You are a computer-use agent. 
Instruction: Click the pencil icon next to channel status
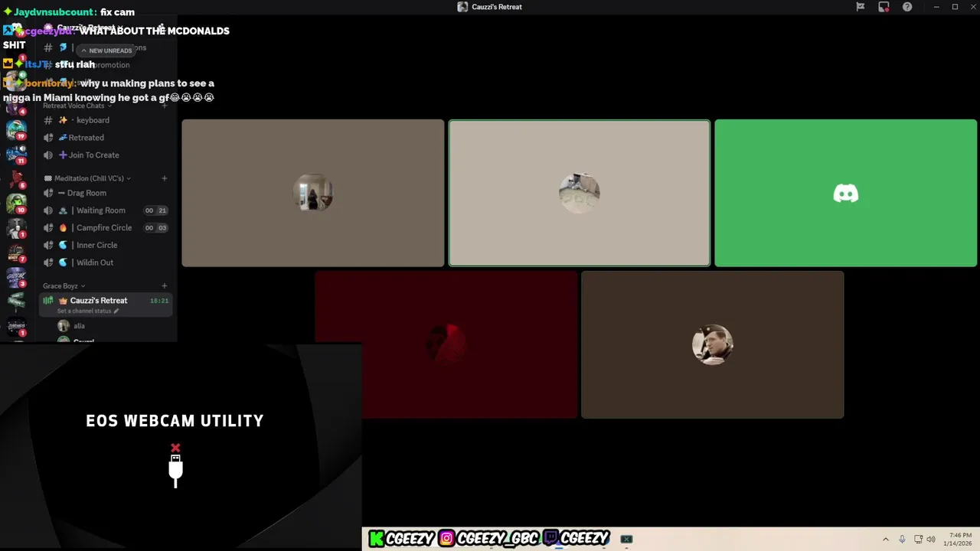[116, 311]
